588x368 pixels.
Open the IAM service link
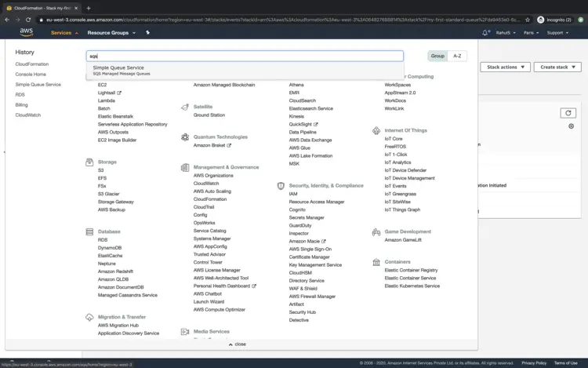(293, 194)
